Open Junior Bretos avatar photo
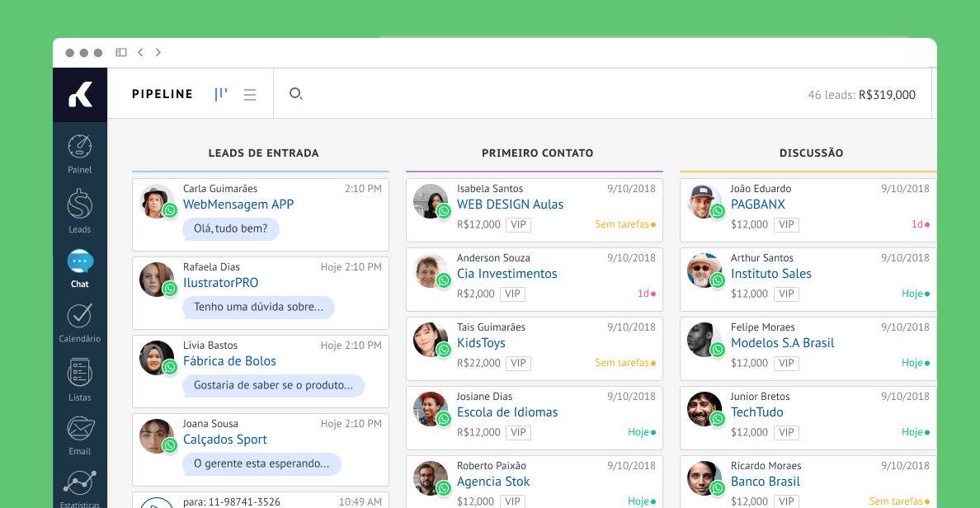The image size is (980, 508). click(x=704, y=409)
